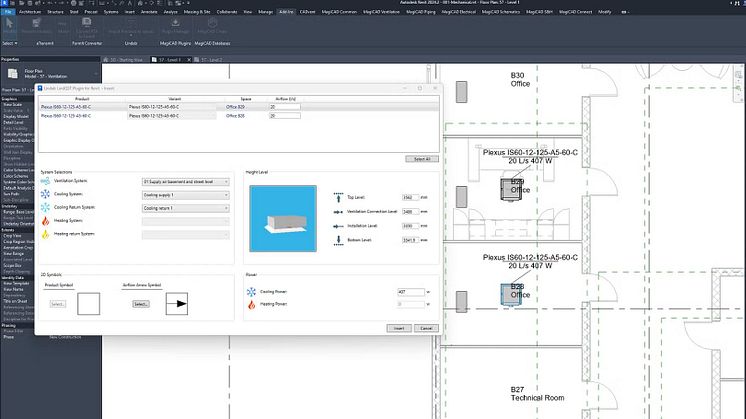Screen dimensions: 746x419
Task: Open the Architecture ribbon tab
Action: tap(30, 11)
